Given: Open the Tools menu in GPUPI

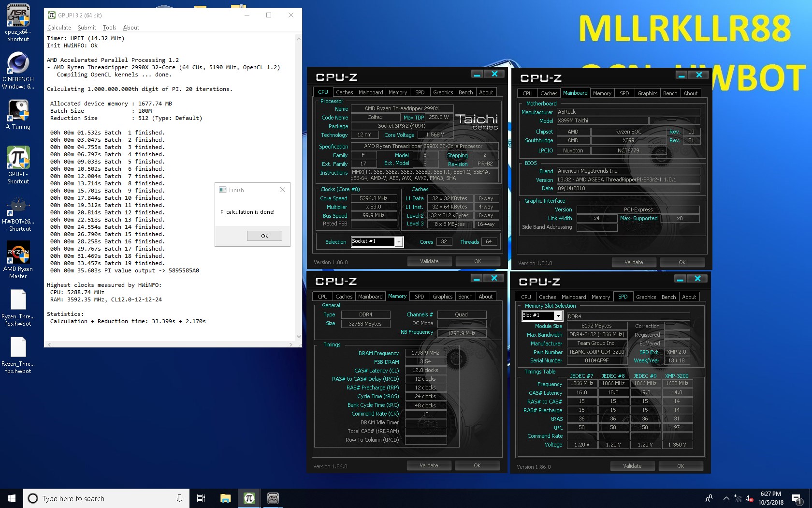Looking at the screenshot, I should pyautogui.click(x=110, y=28).
